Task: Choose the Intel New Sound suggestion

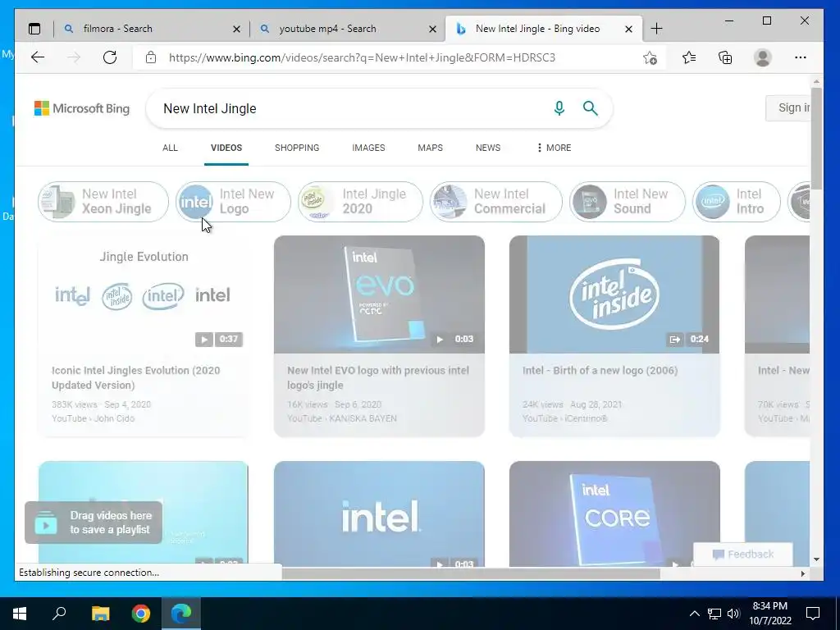Action: click(628, 202)
